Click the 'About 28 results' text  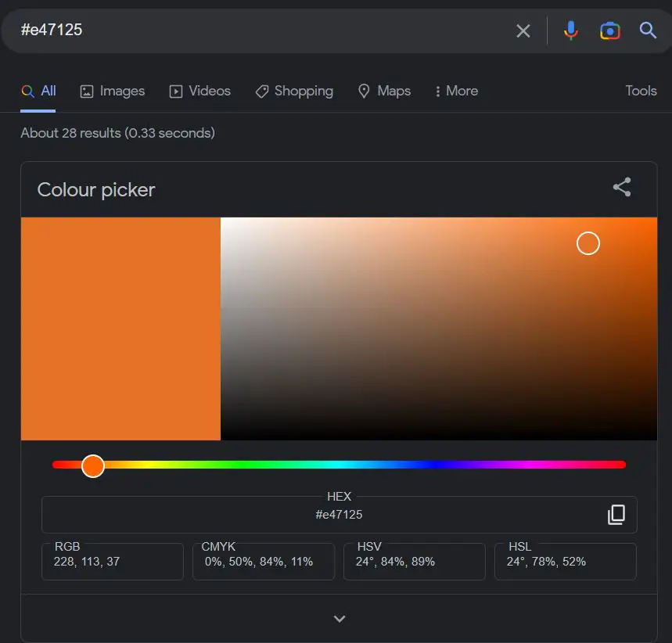coord(117,133)
